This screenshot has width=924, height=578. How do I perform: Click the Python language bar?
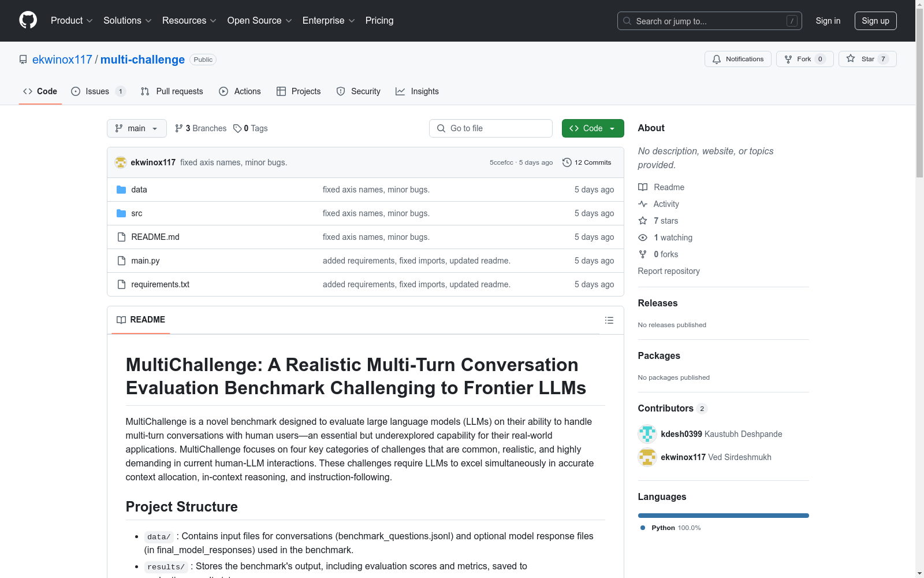coord(723,516)
